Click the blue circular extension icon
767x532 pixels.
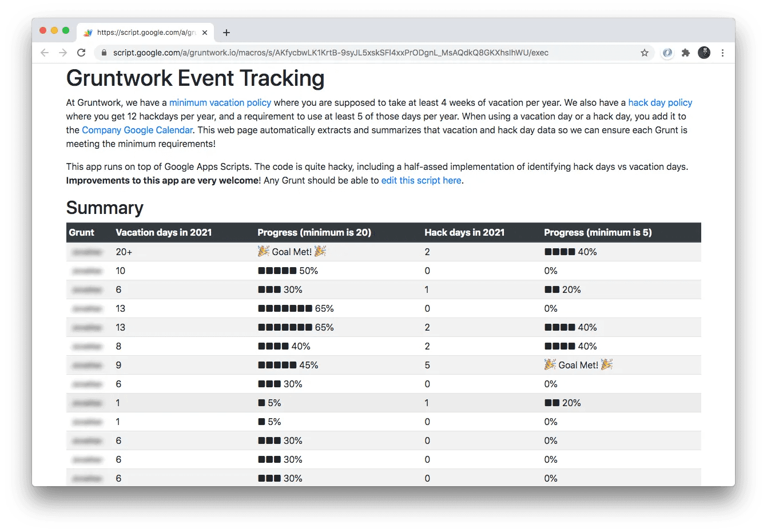tap(667, 53)
